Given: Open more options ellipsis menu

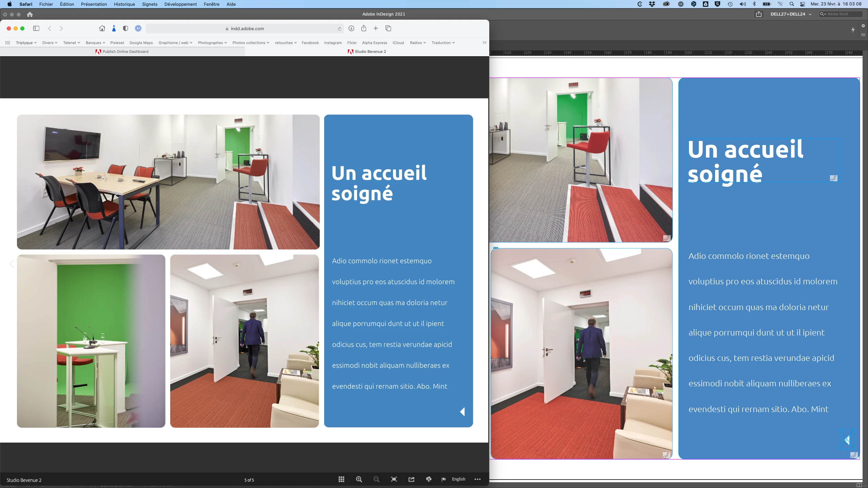Looking at the screenshot, I should tap(477, 479).
